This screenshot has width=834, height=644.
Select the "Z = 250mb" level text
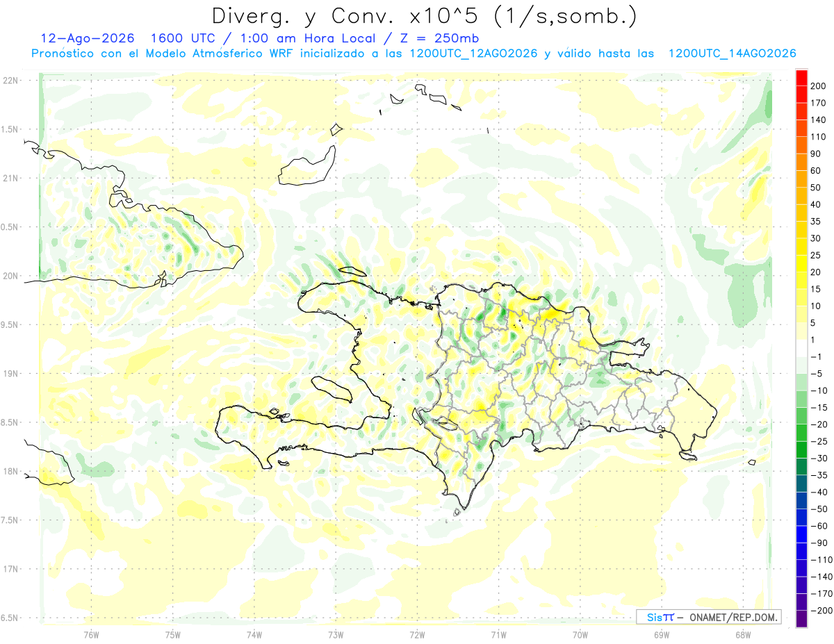[439, 38]
